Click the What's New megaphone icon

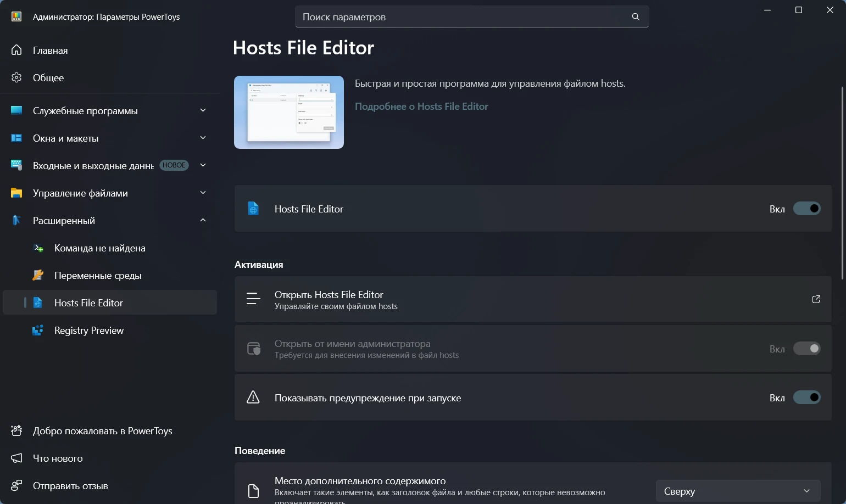(16, 458)
